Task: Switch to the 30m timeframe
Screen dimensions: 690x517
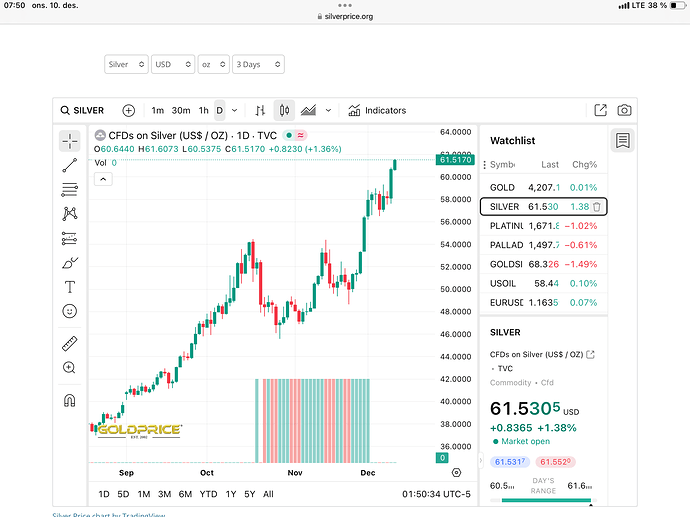Action: 181,110
